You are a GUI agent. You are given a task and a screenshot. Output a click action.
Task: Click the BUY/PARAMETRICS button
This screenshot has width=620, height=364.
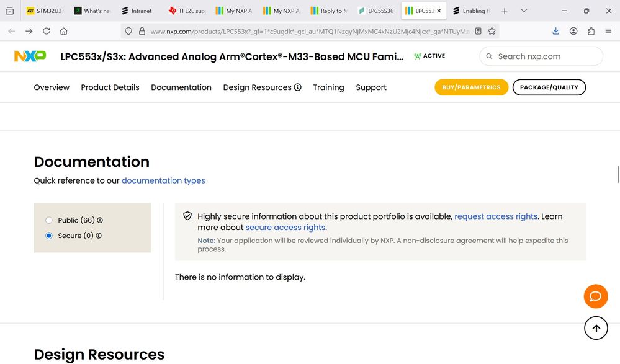pyautogui.click(x=471, y=87)
